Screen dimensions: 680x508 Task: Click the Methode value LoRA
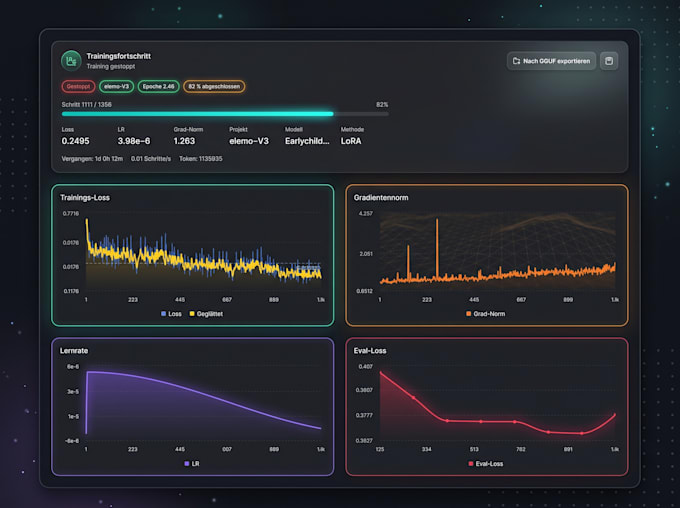[351, 141]
